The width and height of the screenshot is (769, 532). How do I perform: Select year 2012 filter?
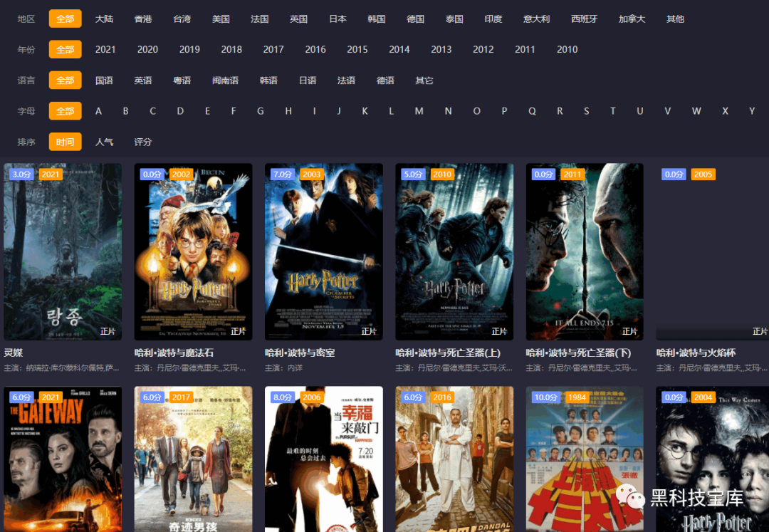483,50
